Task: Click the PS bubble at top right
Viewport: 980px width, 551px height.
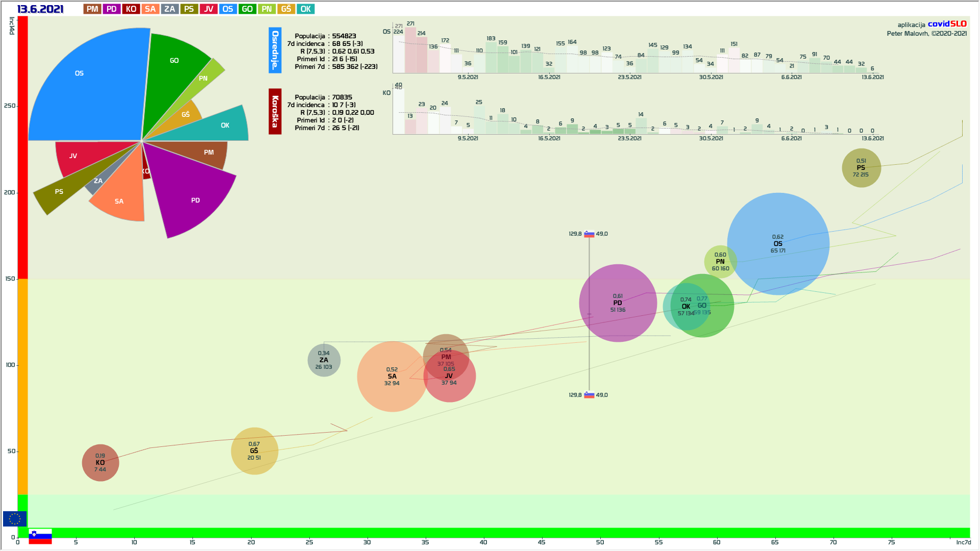Action: (861, 168)
